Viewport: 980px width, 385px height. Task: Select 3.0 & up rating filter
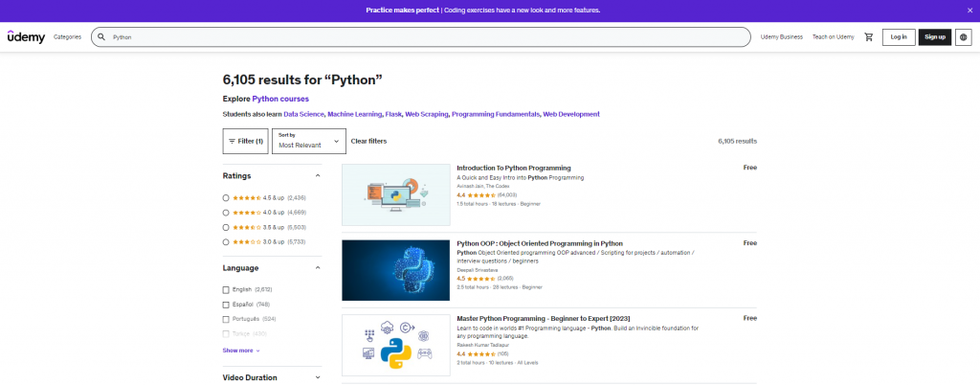coord(226,242)
